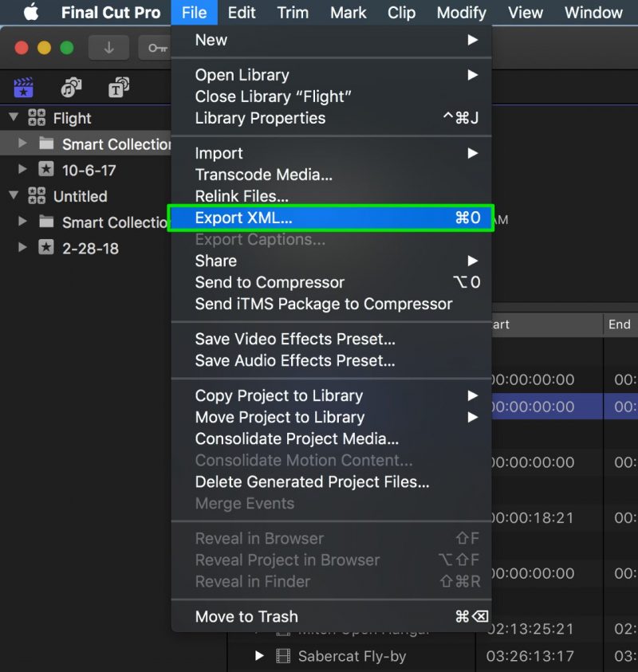Open the Share submenu
Image resolution: width=638 pixels, height=672 pixels.
pyautogui.click(x=332, y=261)
